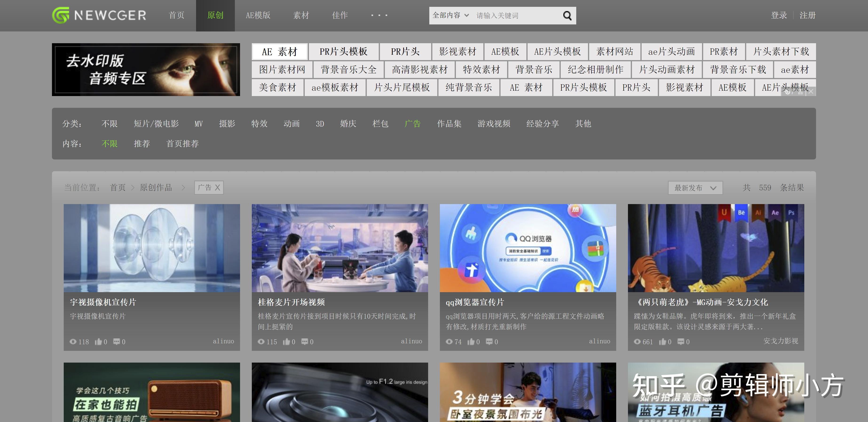Open the AE模版 navigation tab
The image size is (868, 422).
tap(258, 15)
